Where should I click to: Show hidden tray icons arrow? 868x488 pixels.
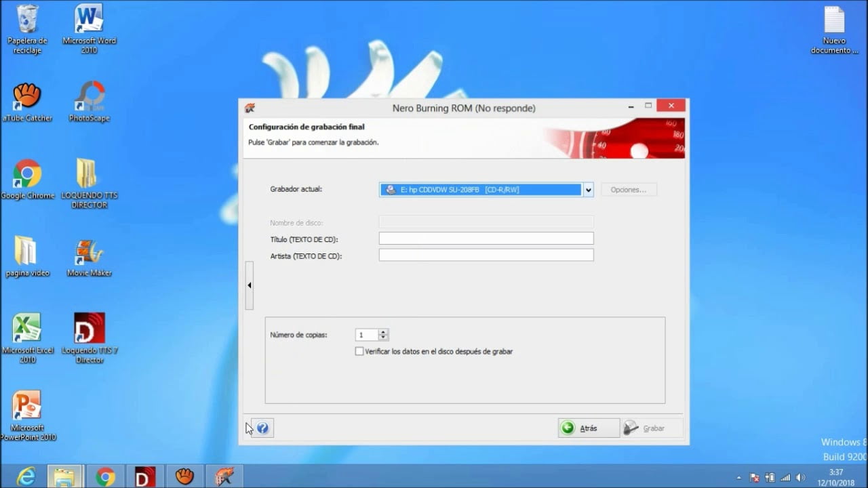point(739,477)
